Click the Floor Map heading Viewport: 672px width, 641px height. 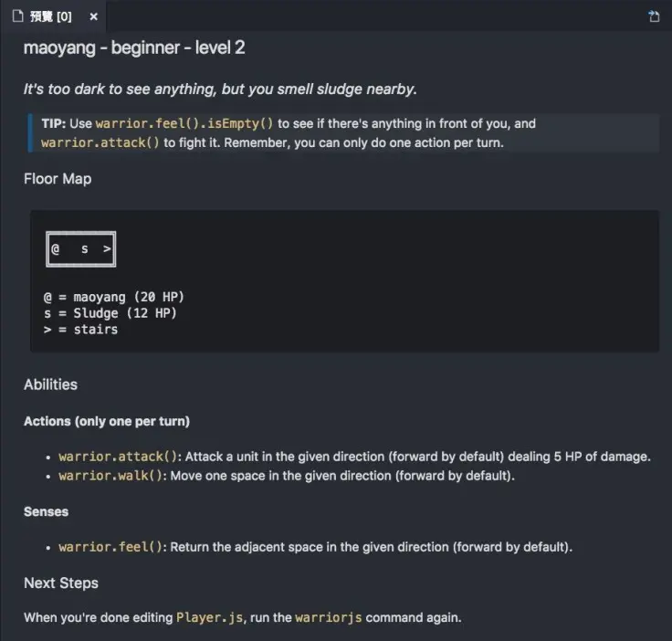(x=58, y=179)
